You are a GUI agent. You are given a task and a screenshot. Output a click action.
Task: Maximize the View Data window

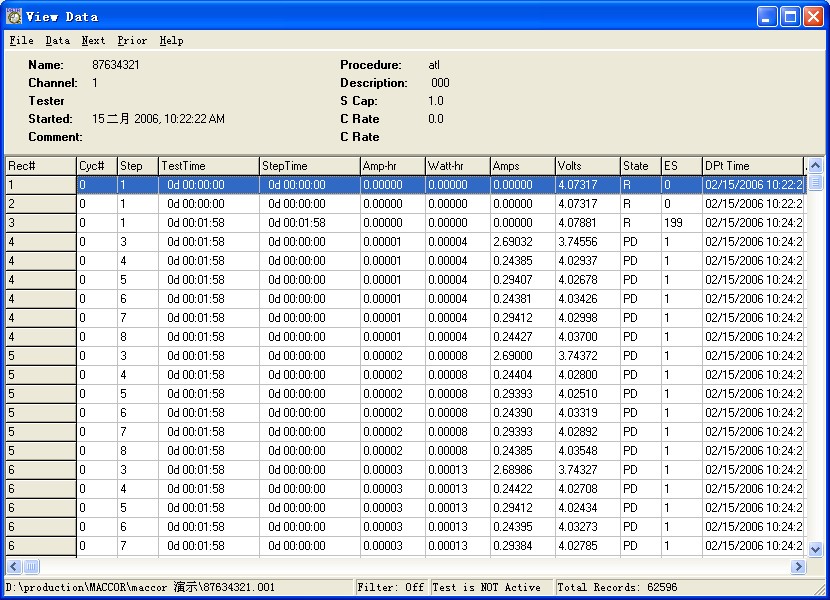789,16
